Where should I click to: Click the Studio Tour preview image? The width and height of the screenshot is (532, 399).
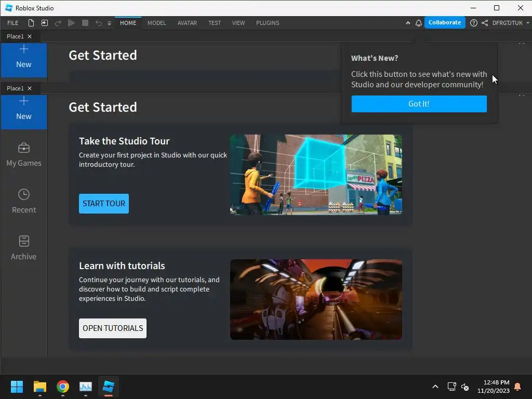pyautogui.click(x=316, y=175)
